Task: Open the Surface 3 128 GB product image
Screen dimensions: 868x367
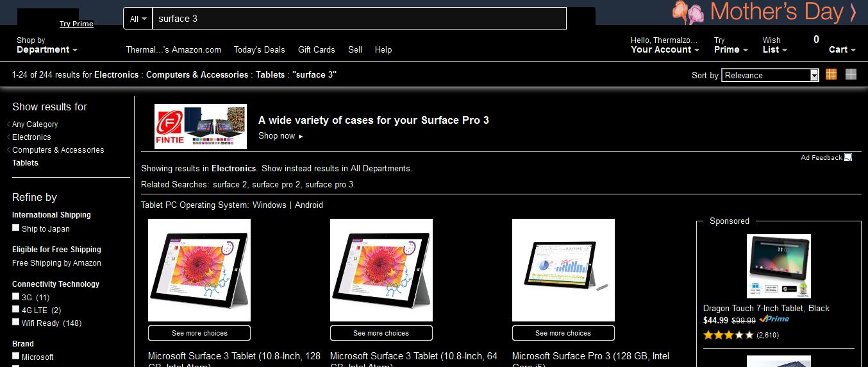Action: [199, 270]
